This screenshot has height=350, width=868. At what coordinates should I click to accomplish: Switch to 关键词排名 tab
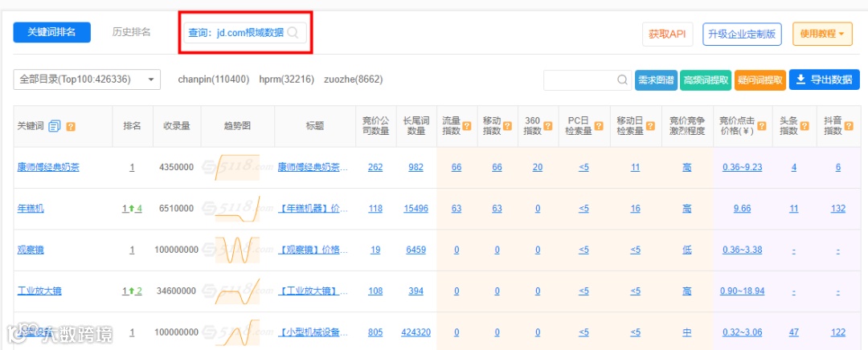[x=52, y=33]
